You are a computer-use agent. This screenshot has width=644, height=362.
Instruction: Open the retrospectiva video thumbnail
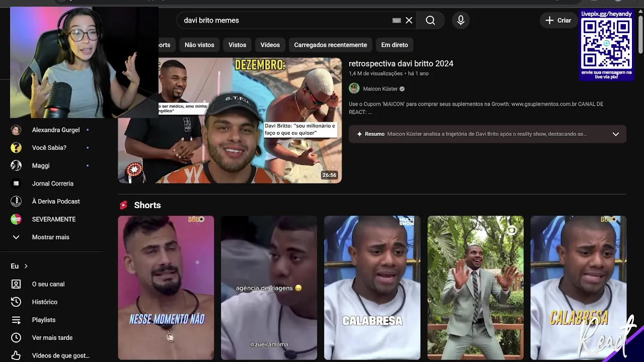click(x=230, y=120)
